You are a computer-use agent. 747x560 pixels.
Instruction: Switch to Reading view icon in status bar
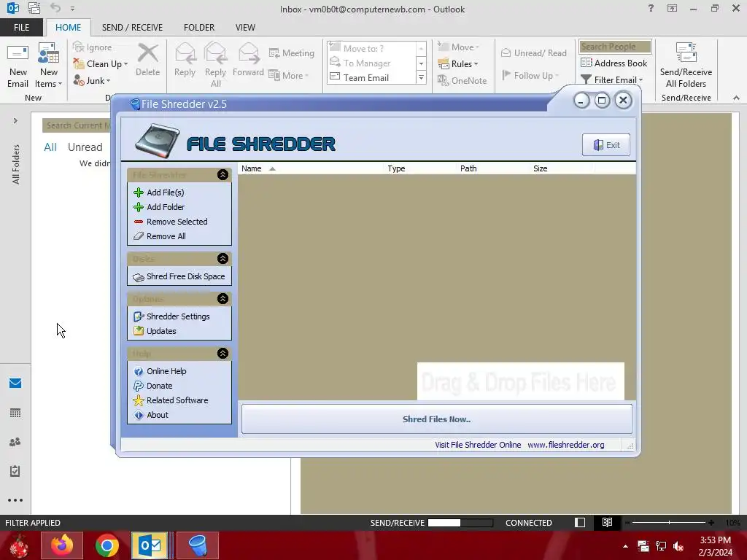click(607, 522)
